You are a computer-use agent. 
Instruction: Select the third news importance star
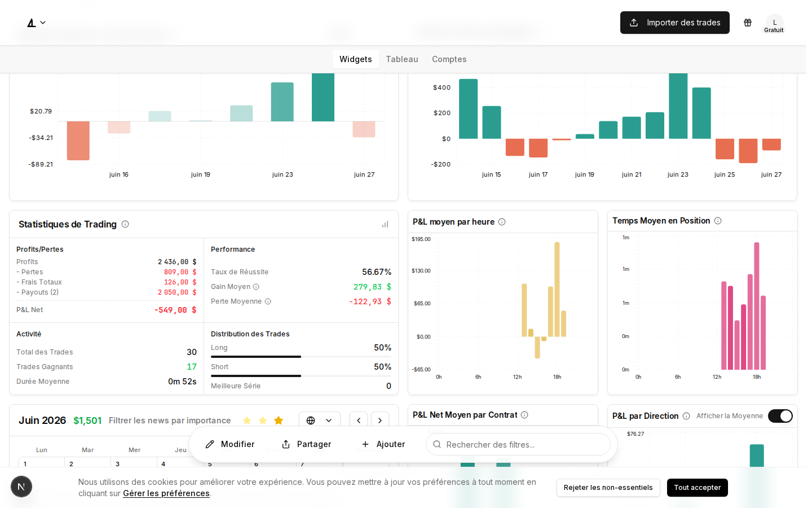279,421
